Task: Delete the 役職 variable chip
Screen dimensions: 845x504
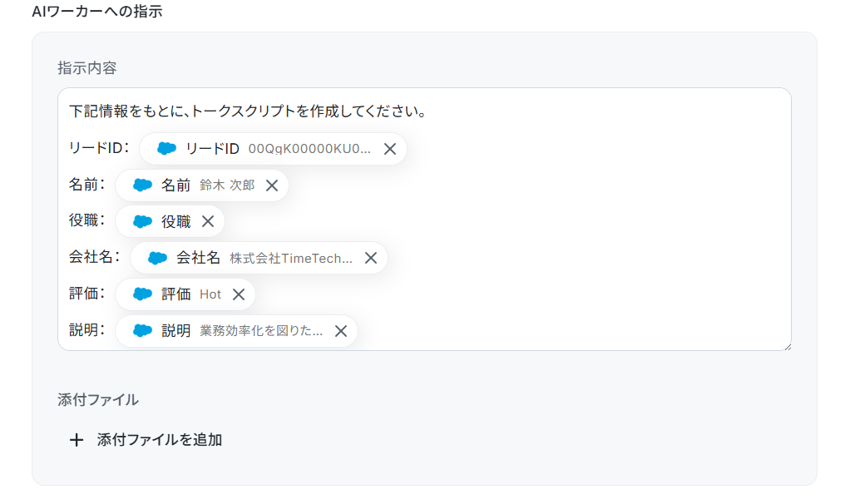Action: click(207, 221)
